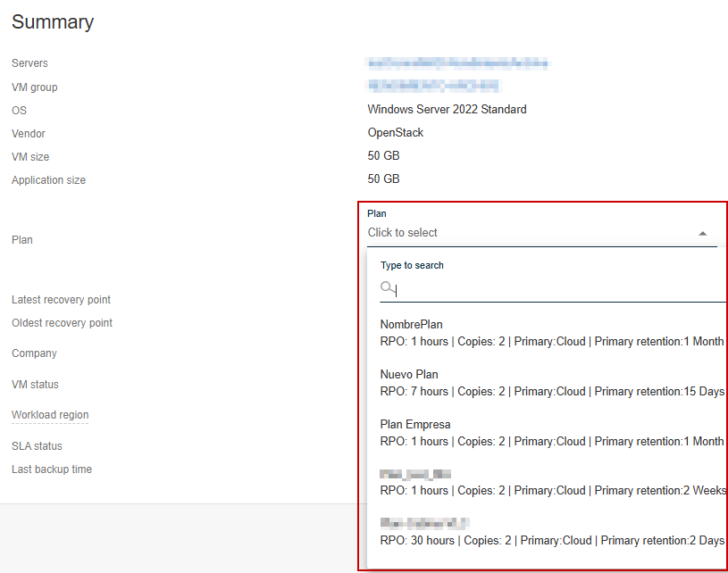Click the VM size 50 GB value
Screen dimensions: 728x573
383,156
